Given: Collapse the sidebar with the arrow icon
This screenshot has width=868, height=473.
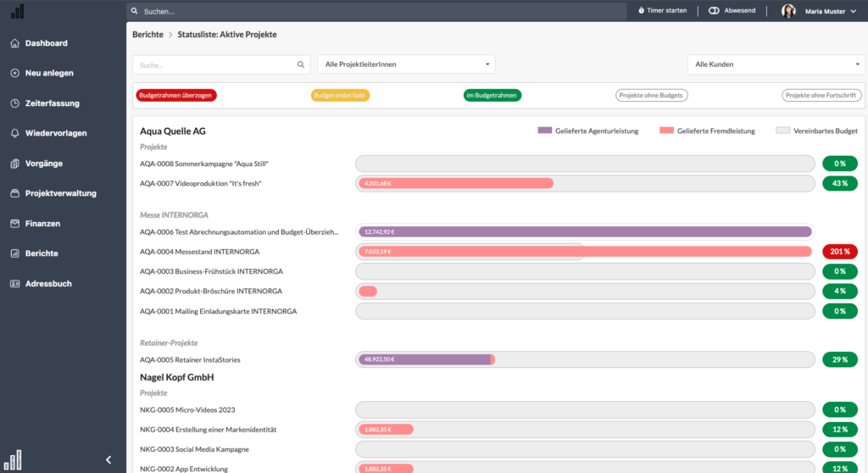Looking at the screenshot, I should 108,459.
